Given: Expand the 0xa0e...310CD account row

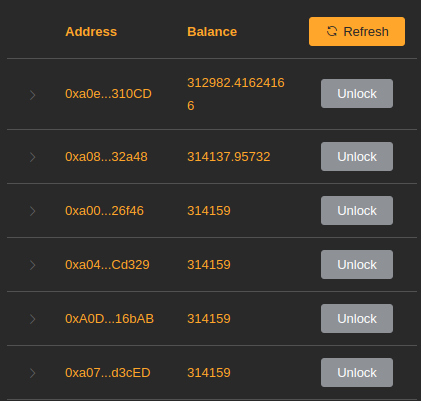Looking at the screenshot, I should tap(33, 95).
